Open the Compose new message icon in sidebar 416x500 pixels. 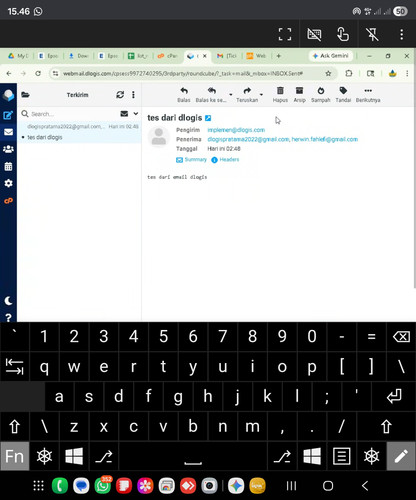pos(8,115)
